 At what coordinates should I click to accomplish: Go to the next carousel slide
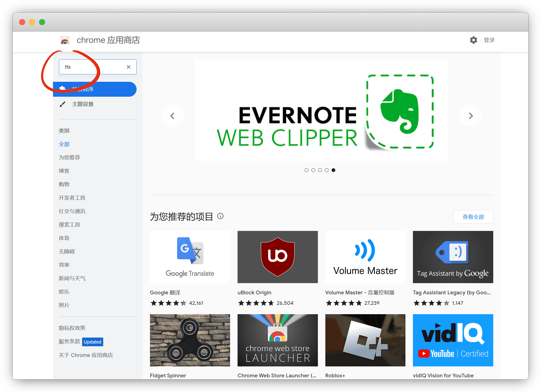pos(471,116)
